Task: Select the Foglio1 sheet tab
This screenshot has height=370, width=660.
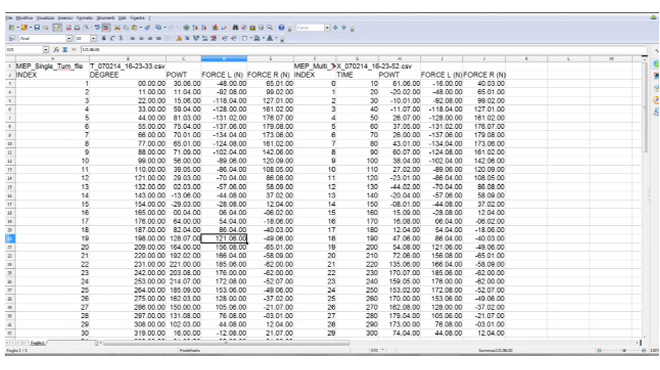Action: coord(37,343)
